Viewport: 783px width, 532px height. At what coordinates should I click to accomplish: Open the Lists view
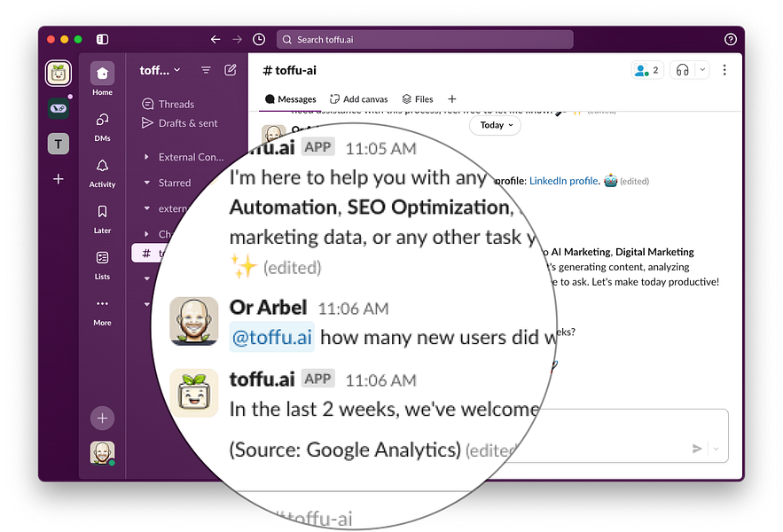[102, 265]
